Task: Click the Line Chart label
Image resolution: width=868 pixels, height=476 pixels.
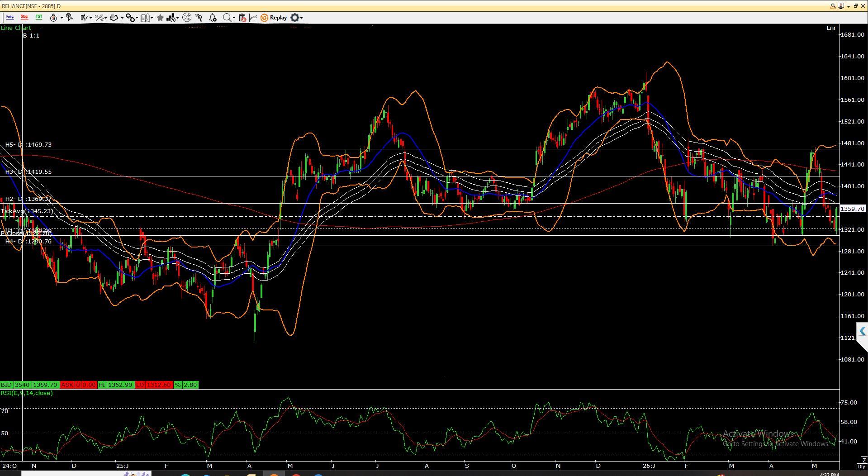Action: (x=16, y=28)
